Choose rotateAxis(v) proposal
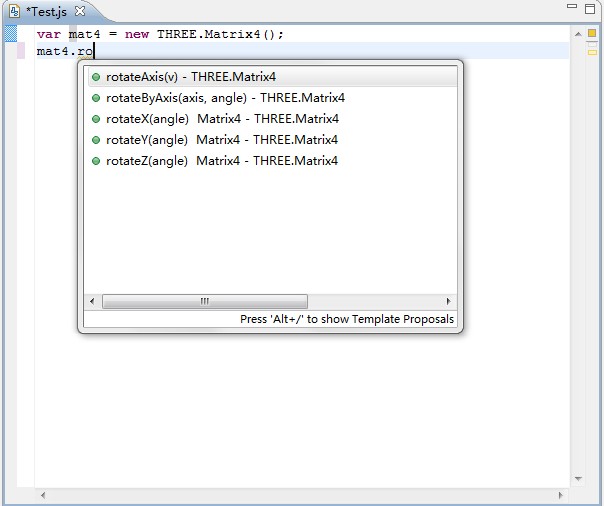The width and height of the screenshot is (604, 506). point(272,77)
